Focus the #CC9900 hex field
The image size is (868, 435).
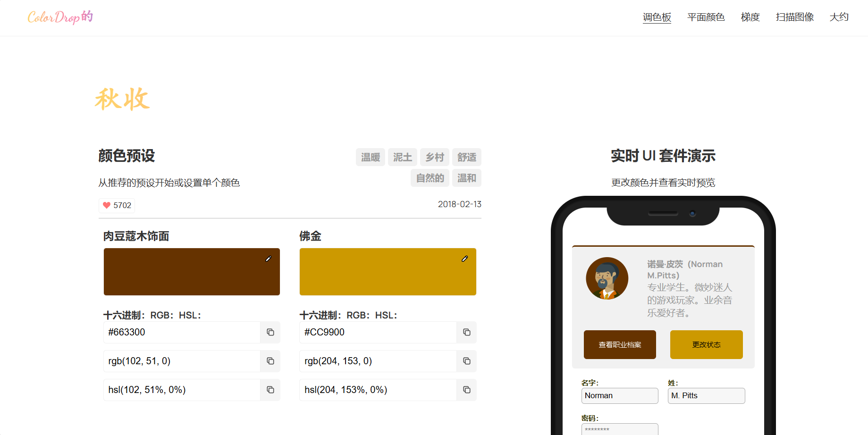click(x=378, y=332)
